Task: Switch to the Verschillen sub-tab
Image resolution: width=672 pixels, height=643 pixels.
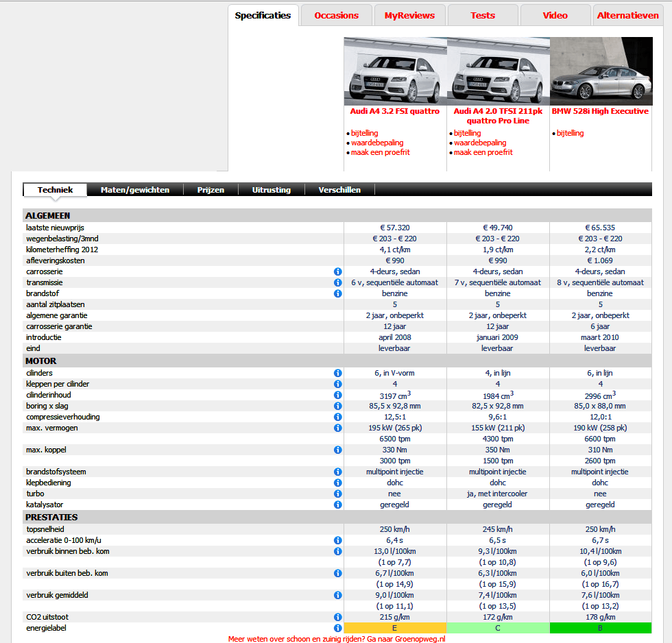Action: 339,190
